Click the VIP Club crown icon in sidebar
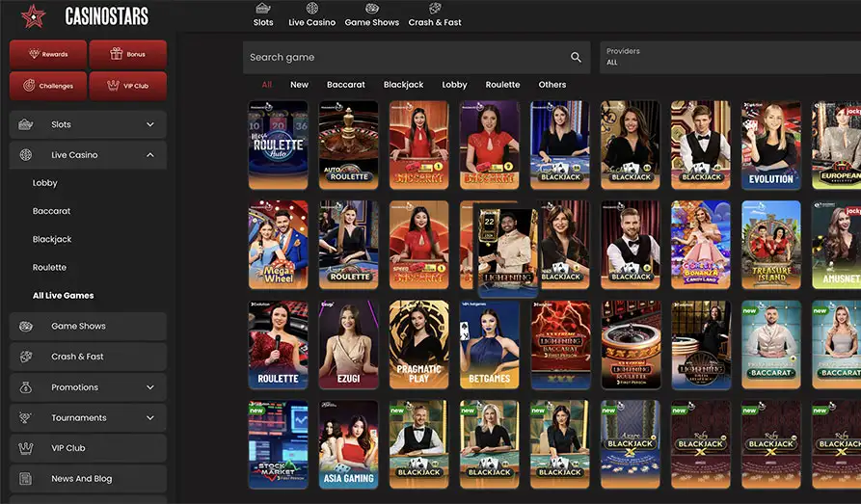Viewport: 861px width, 504px height. (26, 448)
